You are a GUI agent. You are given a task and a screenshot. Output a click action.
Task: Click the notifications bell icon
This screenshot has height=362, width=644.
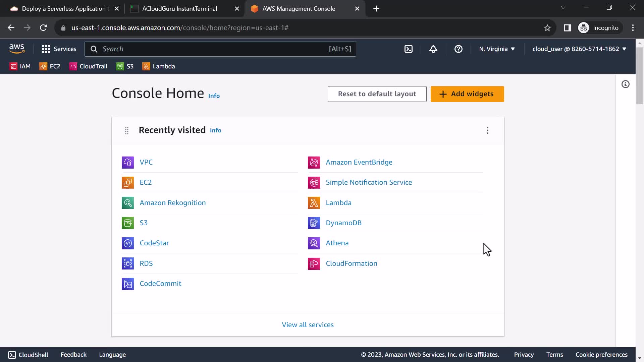coord(433,49)
